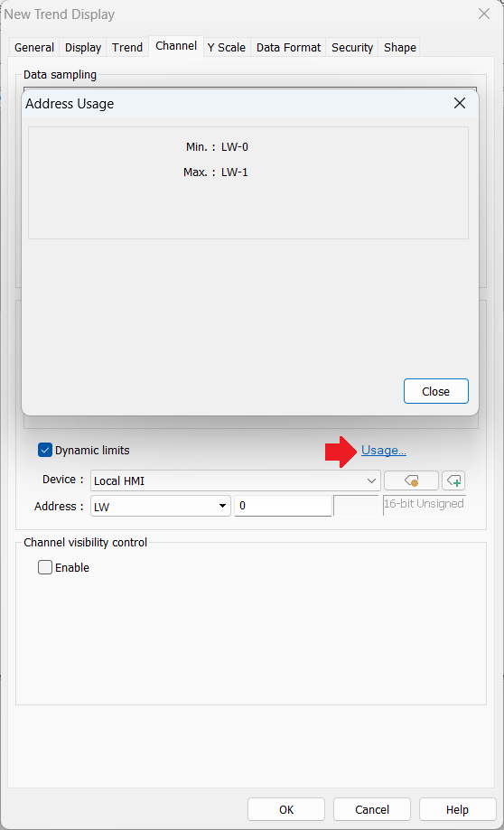Uncheck the Dynamic limits checkbox
The width and height of the screenshot is (504, 830).
[45, 451]
